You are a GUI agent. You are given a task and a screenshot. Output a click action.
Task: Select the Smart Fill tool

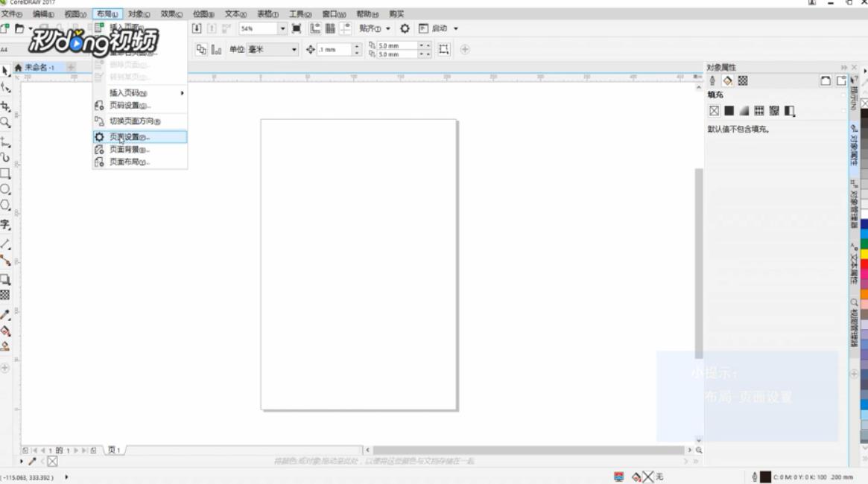(x=5, y=346)
